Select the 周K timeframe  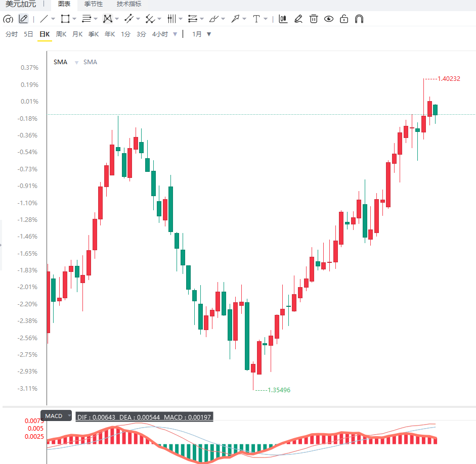(x=61, y=34)
